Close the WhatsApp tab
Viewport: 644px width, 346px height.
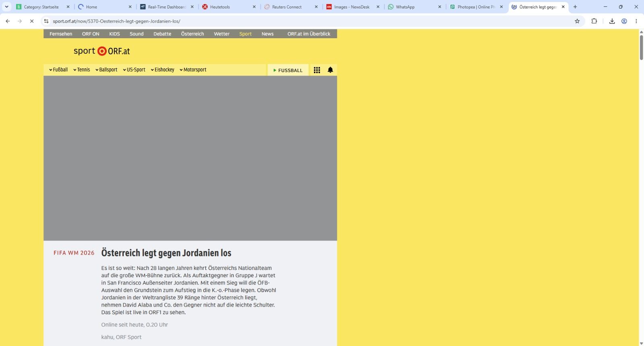click(x=440, y=7)
